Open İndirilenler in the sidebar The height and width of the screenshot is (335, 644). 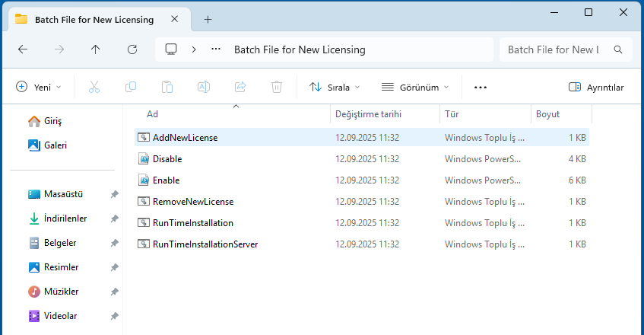tap(65, 219)
